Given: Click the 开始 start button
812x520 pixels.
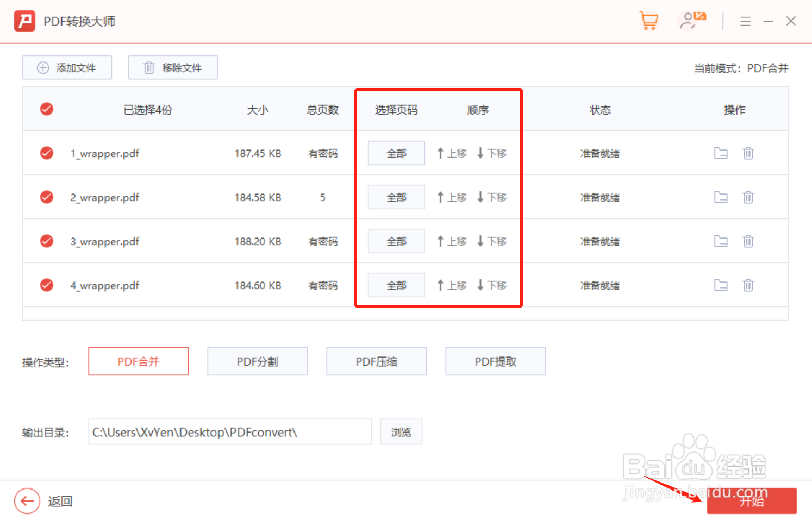Looking at the screenshot, I should pos(752,501).
